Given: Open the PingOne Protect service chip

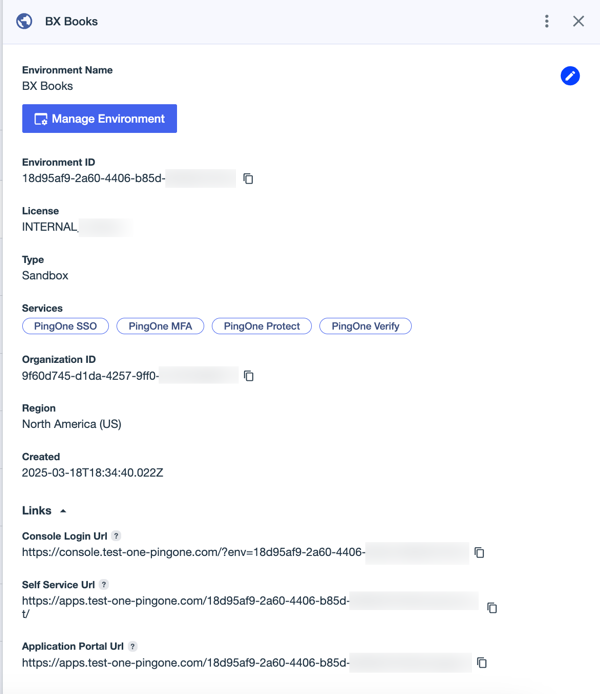Looking at the screenshot, I should point(262,326).
